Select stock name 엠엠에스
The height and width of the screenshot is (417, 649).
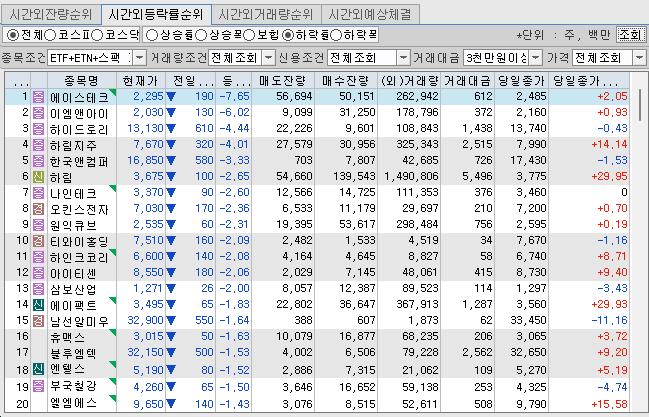(73, 403)
